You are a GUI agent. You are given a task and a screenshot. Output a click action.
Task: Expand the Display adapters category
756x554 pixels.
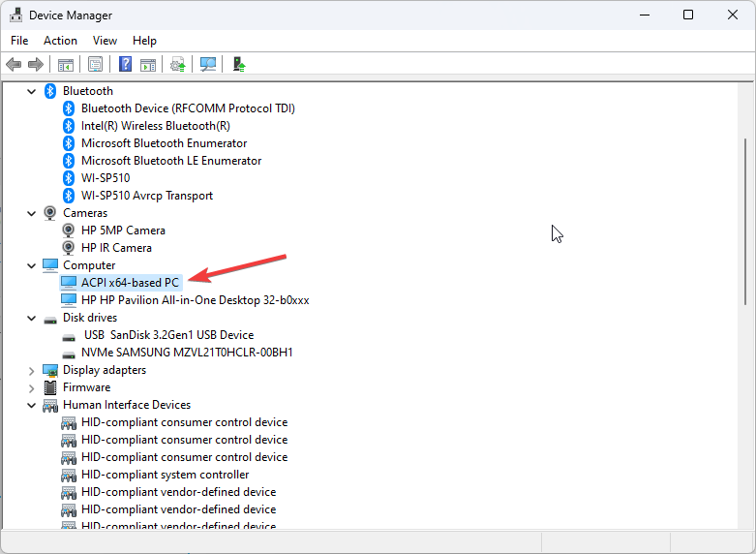coord(31,371)
